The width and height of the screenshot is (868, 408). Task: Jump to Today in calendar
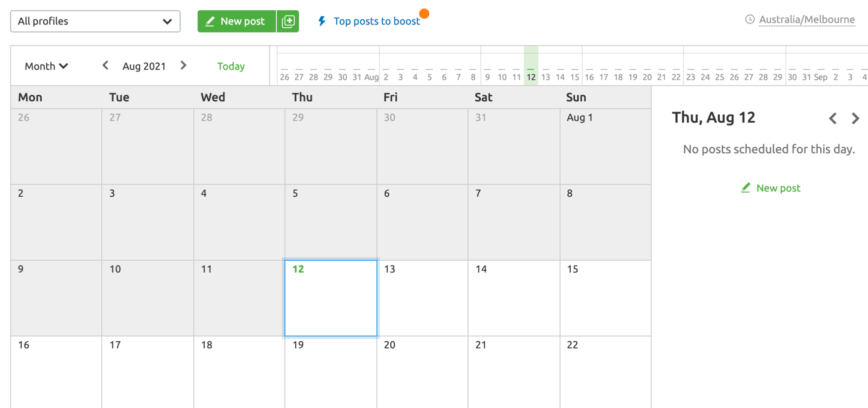tap(231, 66)
